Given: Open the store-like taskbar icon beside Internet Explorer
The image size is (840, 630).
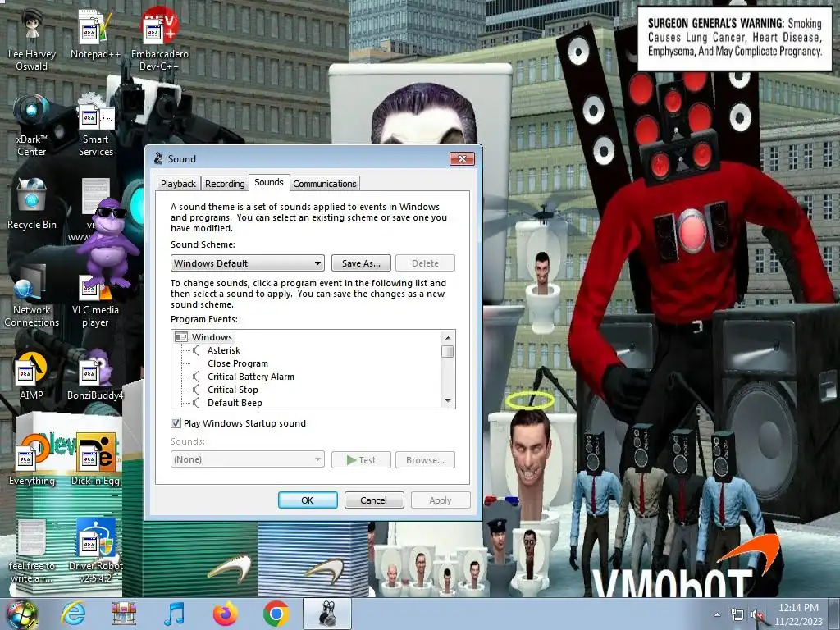Looking at the screenshot, I should [x=123, y=614].
